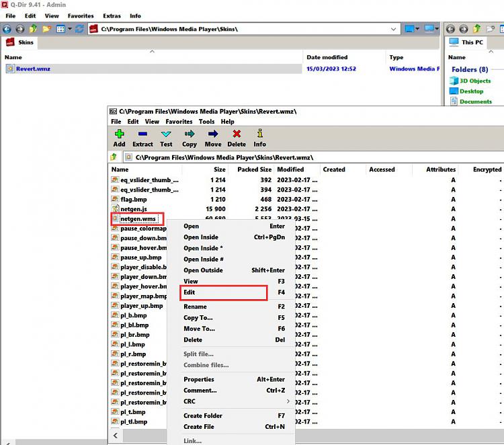The width and height of the screenshot is (504, 445).
Task: Click left arrow of 7-Zip horizontal scrollbar
Action: coord(116,436)
